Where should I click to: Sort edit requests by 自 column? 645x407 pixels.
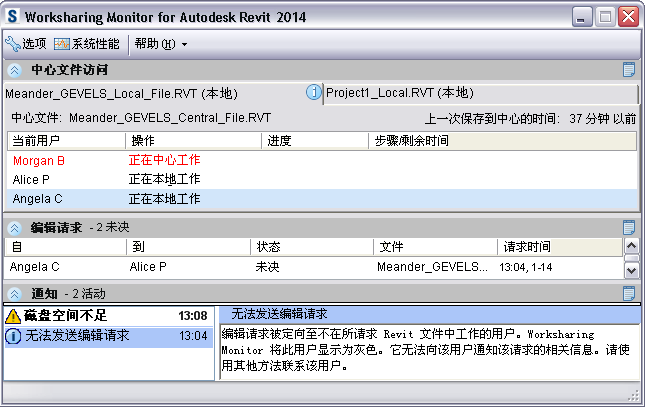coord(65,247)
